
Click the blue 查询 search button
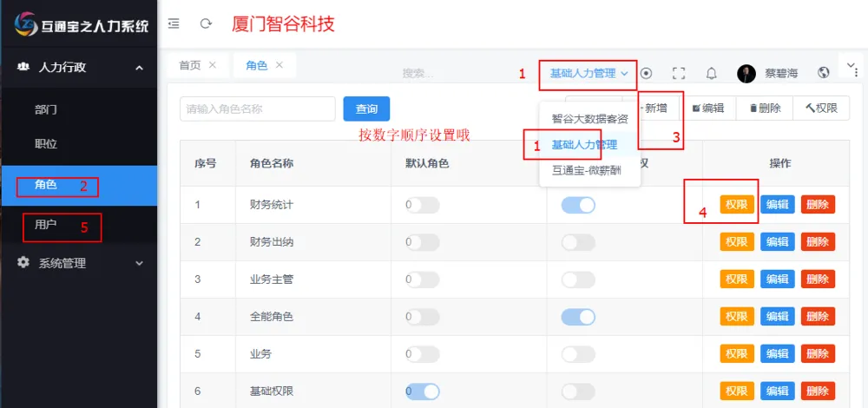[x=366, y=109]
